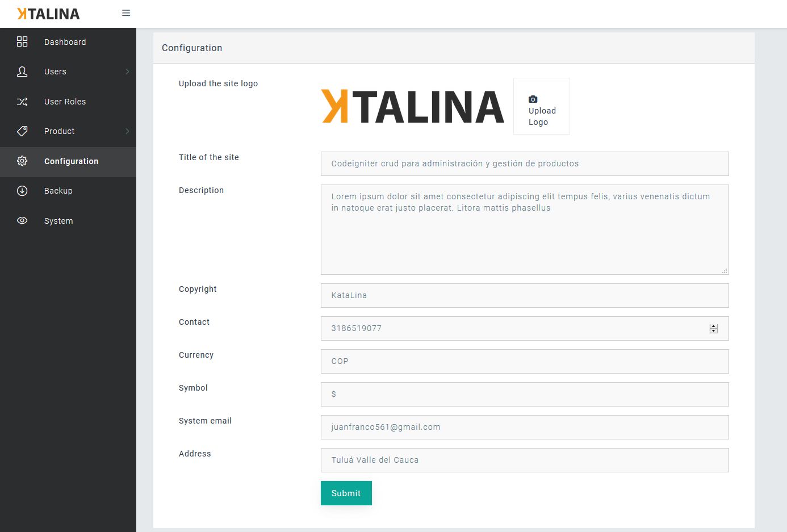The height and width of the screenshot is (532, 787).
Task: Open the Dashboard menu item
Action: pyautogui.click(x=68, y=42)
